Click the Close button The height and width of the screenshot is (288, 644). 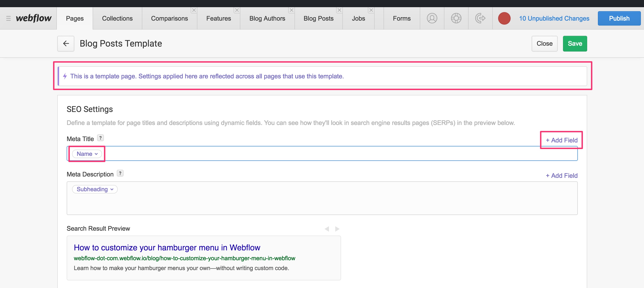(x=544, y=43)
